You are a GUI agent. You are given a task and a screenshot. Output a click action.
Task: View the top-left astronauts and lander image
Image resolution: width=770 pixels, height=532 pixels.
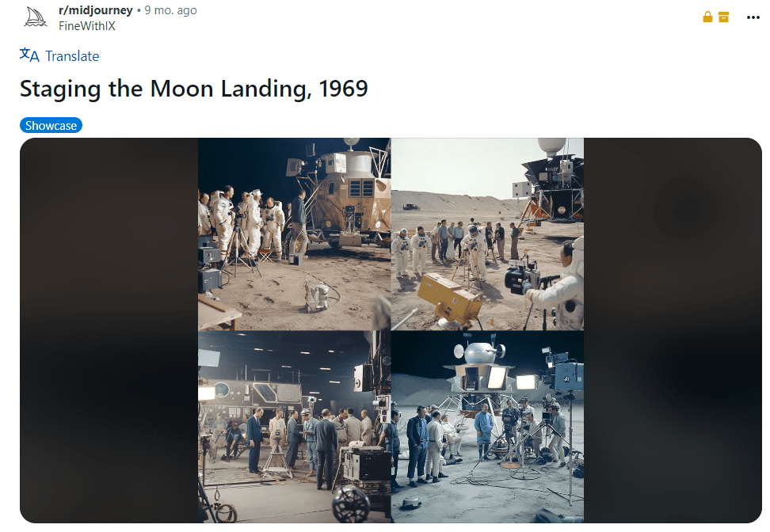coord(294,234)
